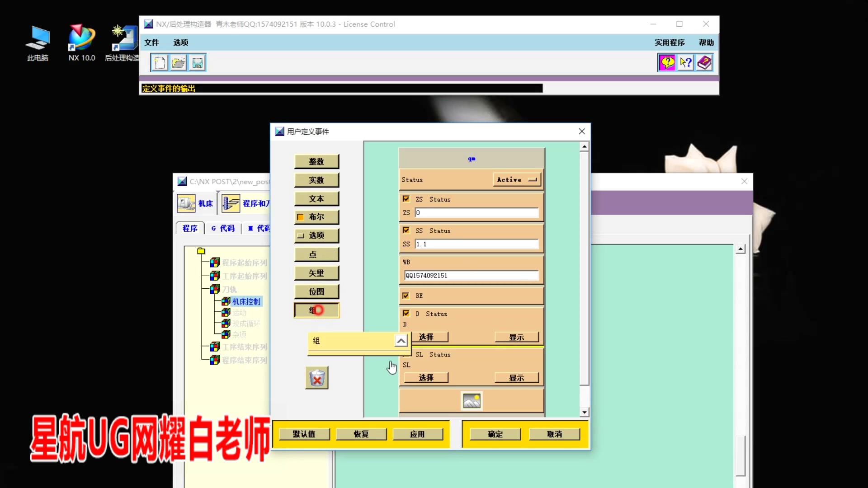Expand the 组 combo box arrow
The width and height of the screenshot is (868, 488).
click(401, 341)
